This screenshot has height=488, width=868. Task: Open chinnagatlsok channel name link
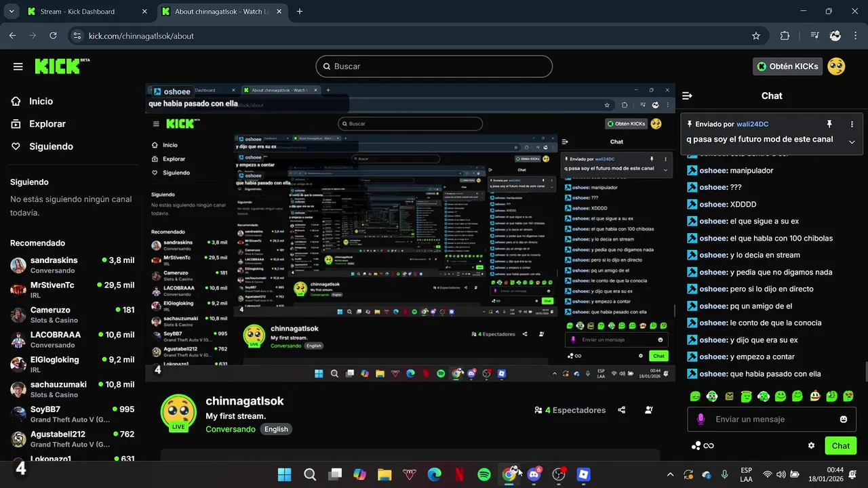tap(245, 401)
